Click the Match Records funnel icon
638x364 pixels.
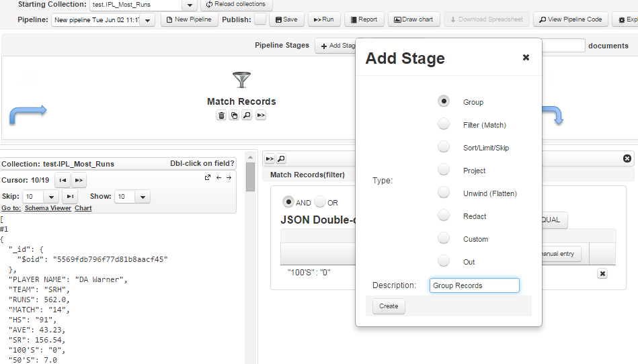point(241,80)
